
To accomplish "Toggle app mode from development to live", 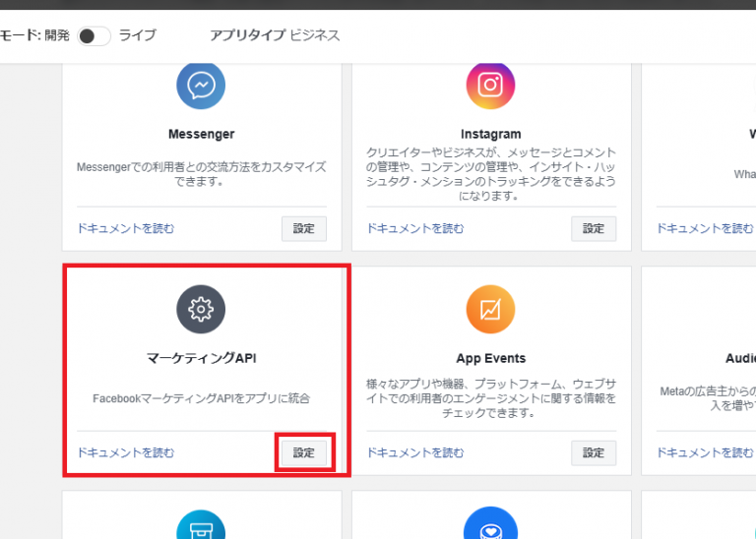I will pyautogui.click(x=94, y=35).
